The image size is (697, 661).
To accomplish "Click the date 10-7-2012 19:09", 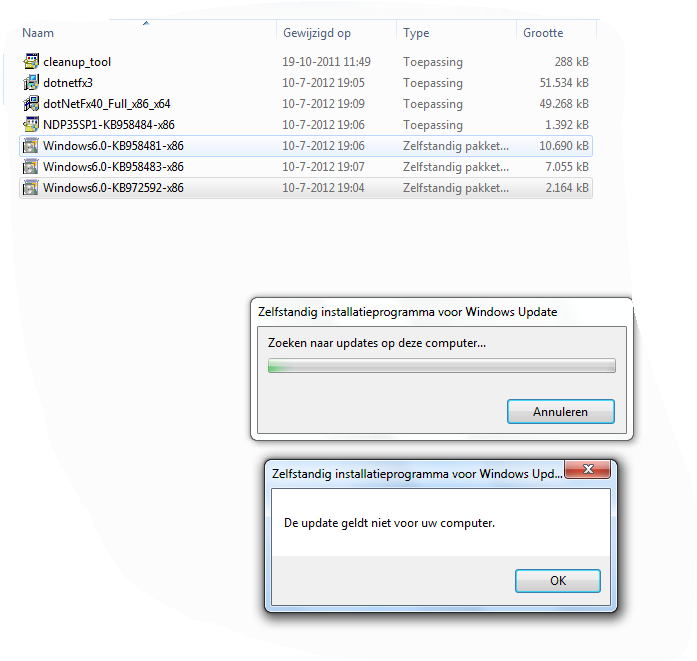I will 323,103.
